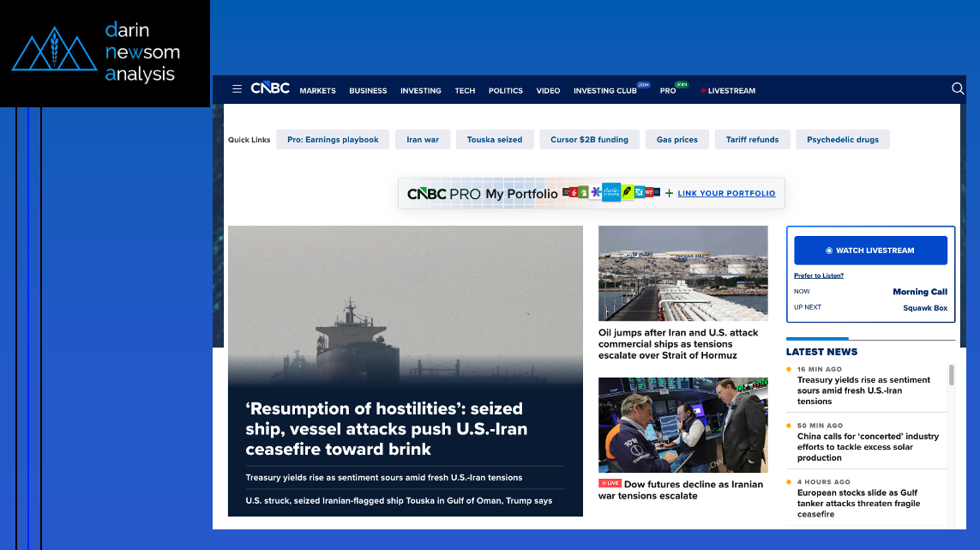Open the Investing Club menu item

[604, 91]
